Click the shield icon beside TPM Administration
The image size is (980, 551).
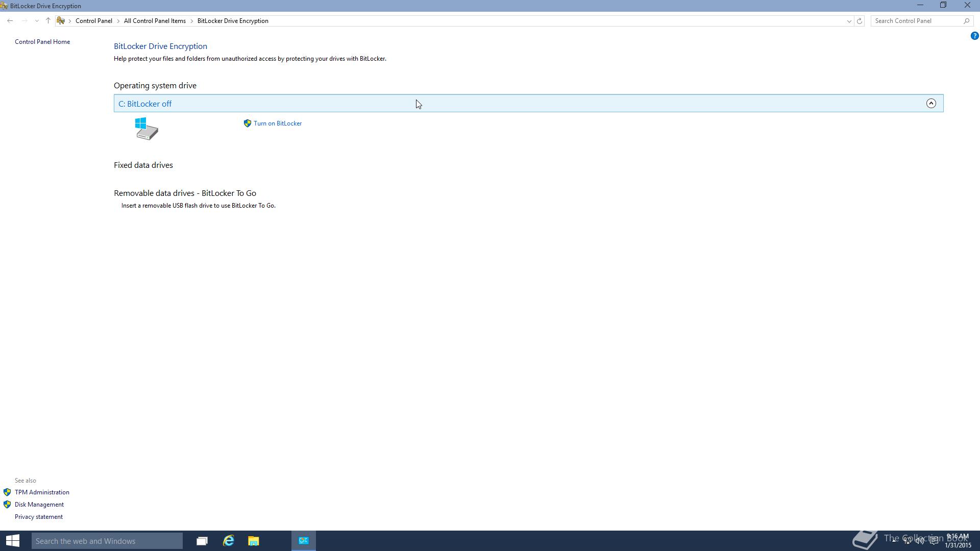[7, 492]
